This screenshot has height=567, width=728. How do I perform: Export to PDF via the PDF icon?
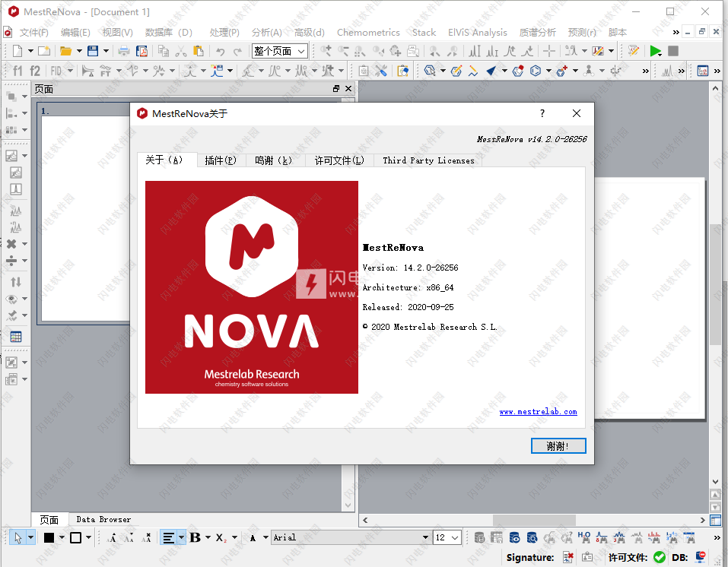[x=141, y=51]
